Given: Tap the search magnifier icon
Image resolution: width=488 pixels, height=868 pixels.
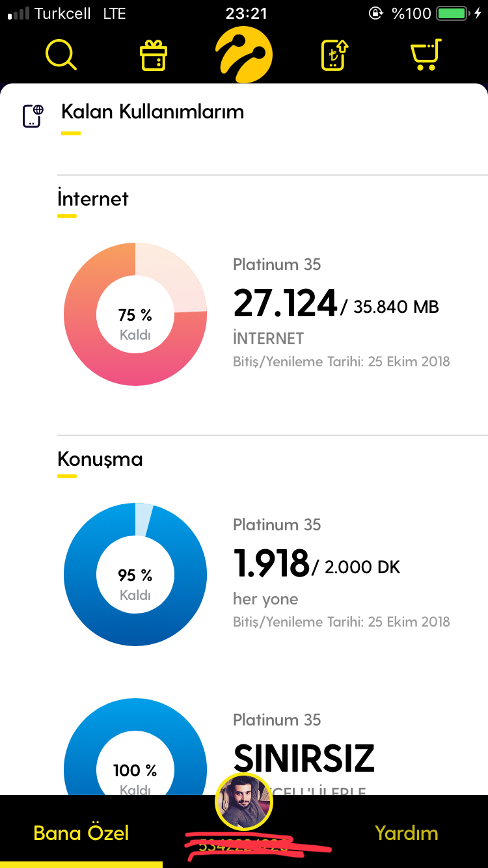Looking at the screenshot, I should click(x=61, y=55).
